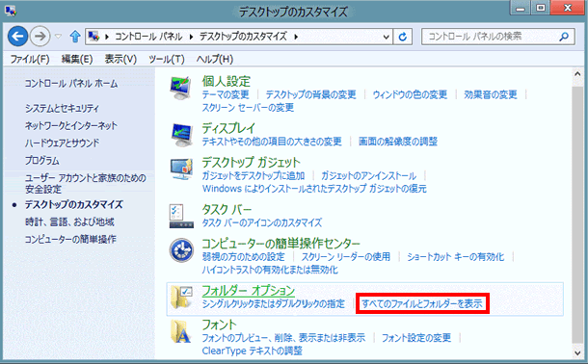Click the ディスプレイ monitor icon
Viewport: 588px width, 364px height.
182,135
